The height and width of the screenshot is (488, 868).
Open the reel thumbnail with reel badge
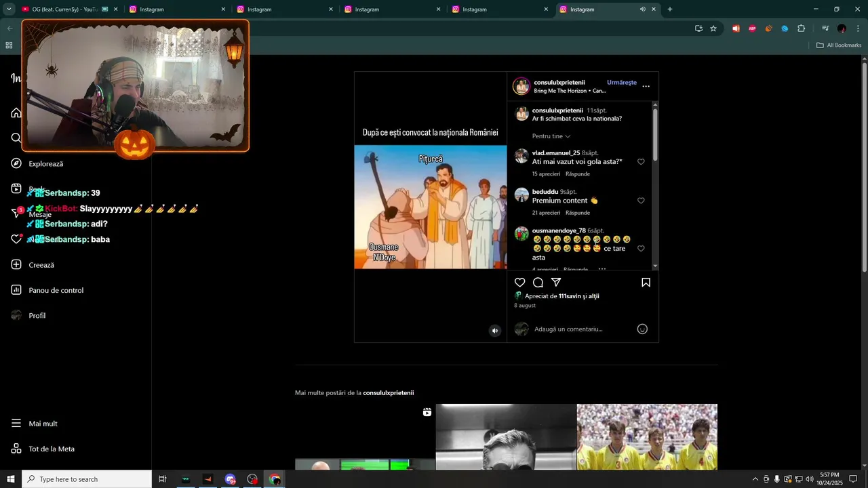click(x=365, y=437)
